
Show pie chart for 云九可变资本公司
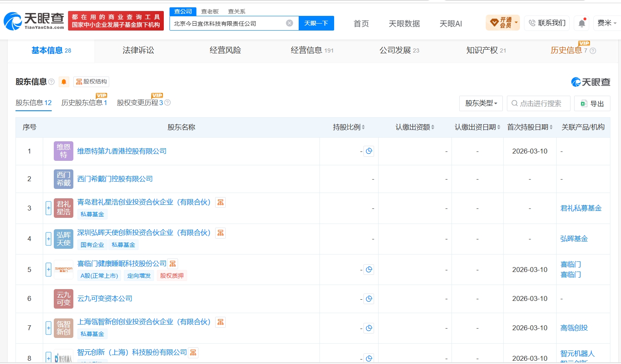(369, 299)
